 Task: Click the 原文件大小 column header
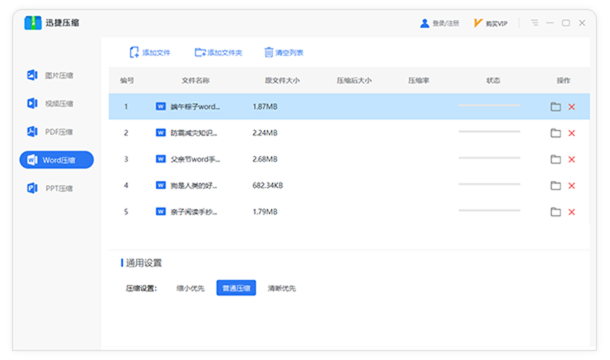282,81
